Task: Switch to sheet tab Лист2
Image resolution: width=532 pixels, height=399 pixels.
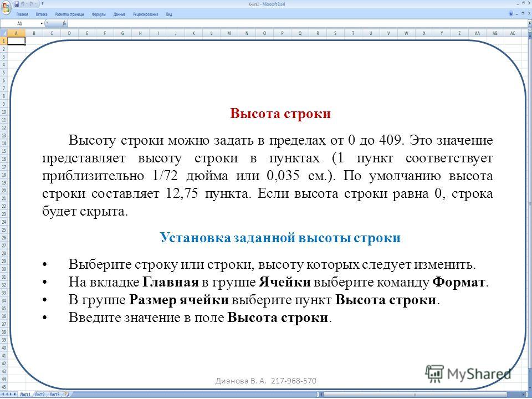Action: (x=40, y=395)
